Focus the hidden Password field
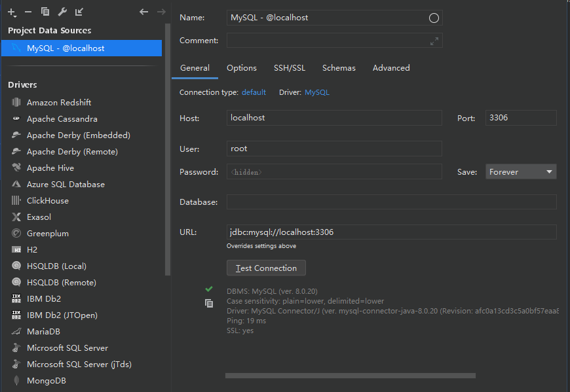Screen dimensions: 570x392 (x=334, y=171)
